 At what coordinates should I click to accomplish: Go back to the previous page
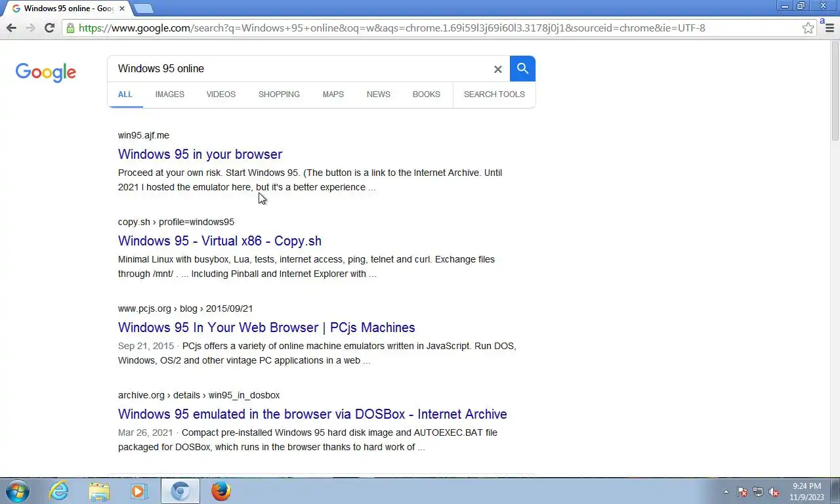click(11, 28)
